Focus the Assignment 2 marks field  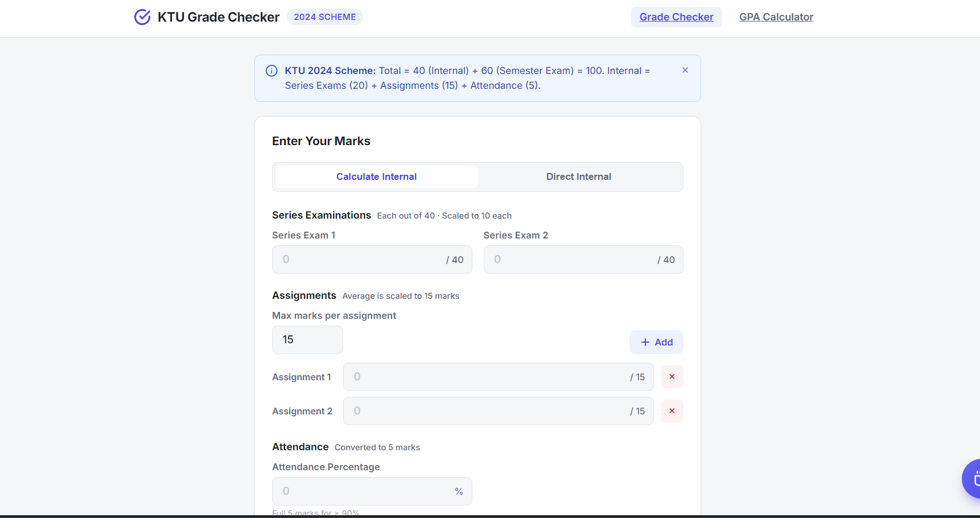(499, 411)
